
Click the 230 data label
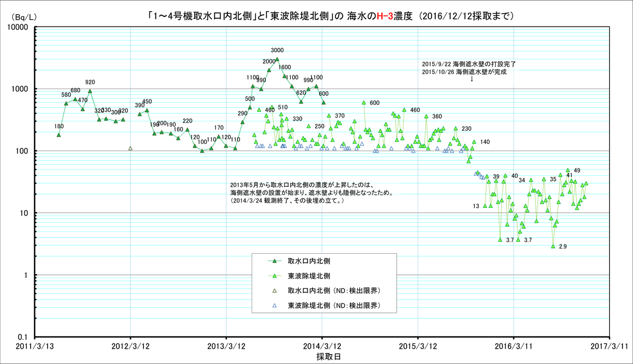pyautogui.click(x=466, y=129)
